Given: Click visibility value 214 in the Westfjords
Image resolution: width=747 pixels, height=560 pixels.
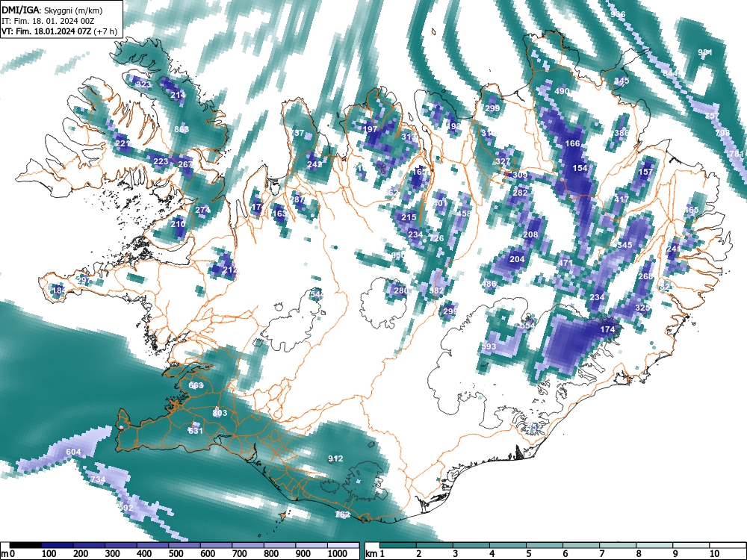Looking at the screenshot, I should coord(179,95).
